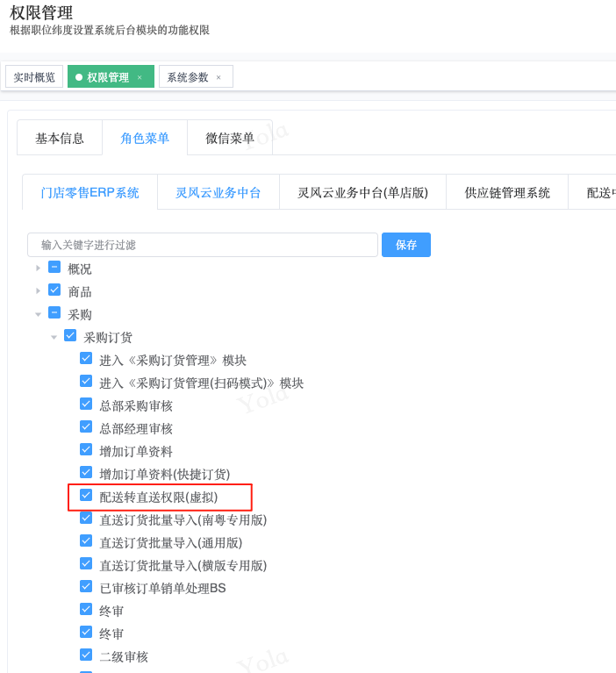Open the 微信菜单 tab
Screen dimensions: 616x673
pyautogui.click(x=230, y=138)
